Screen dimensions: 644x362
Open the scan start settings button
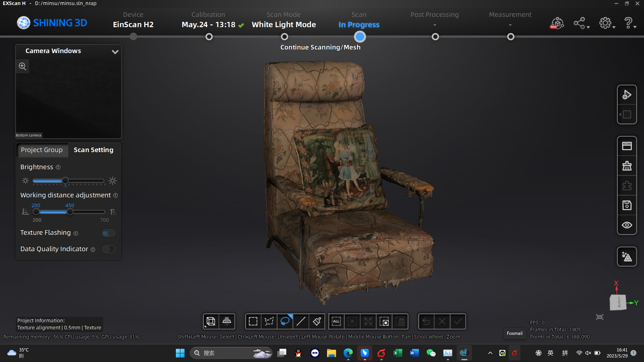[x=627, y=95]
